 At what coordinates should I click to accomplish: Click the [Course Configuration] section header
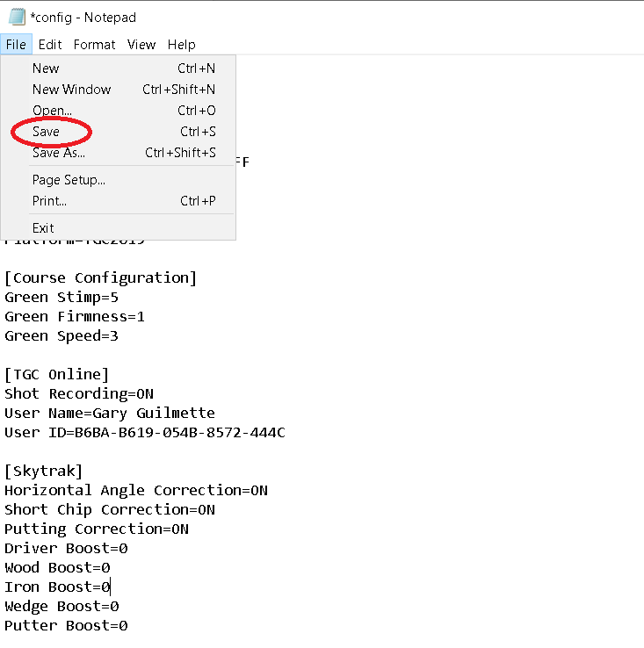pyautogui.click(x=100, y=278)
